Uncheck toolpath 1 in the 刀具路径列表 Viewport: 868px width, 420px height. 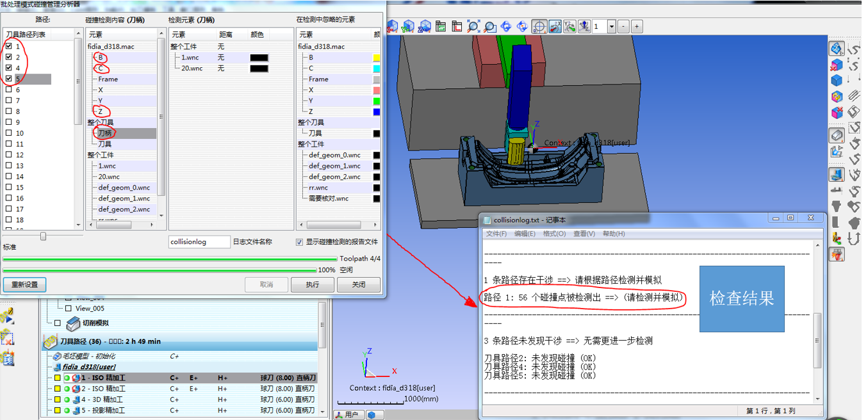click(x=8, y=47)
